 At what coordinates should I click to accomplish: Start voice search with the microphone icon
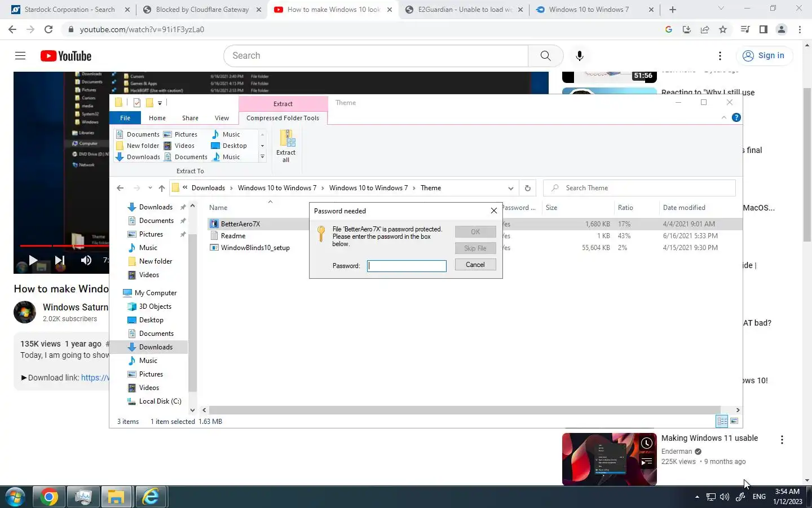[x=579, y=55]
